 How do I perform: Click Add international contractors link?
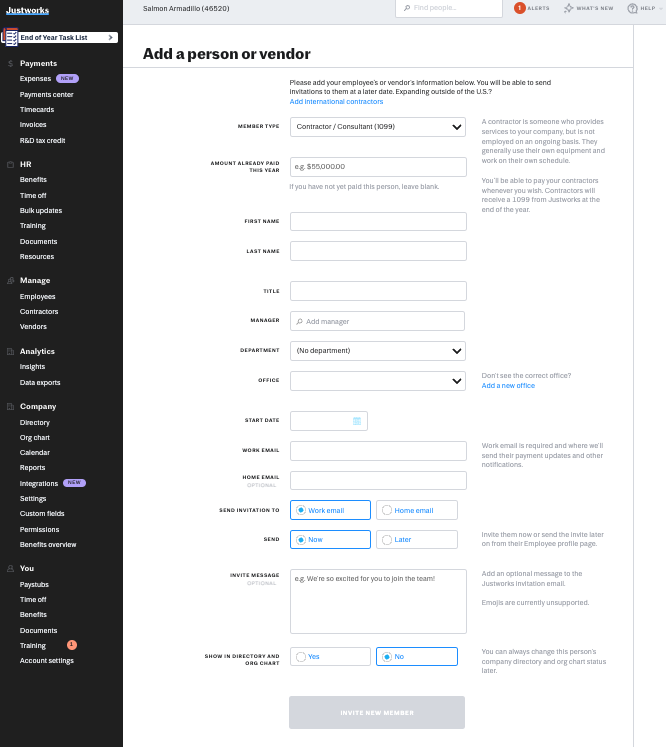tap(336, 101)
